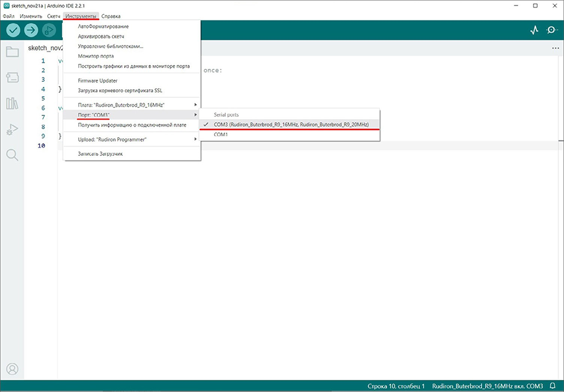Click the Строка 10, столбец 1 status
Image resolution: width=564 pixels, height=392 pixels.
(396, 386)
